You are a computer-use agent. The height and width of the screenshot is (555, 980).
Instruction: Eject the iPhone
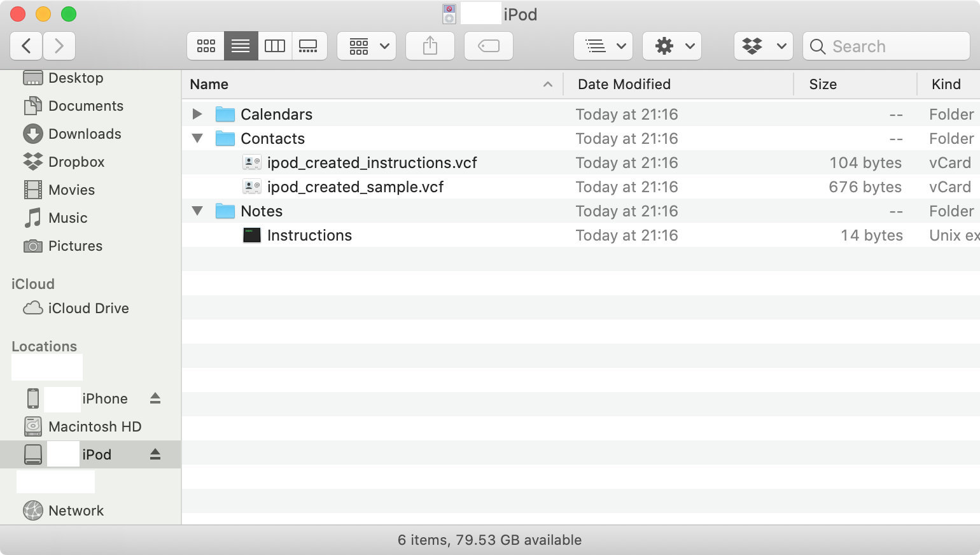click(155, 398)
